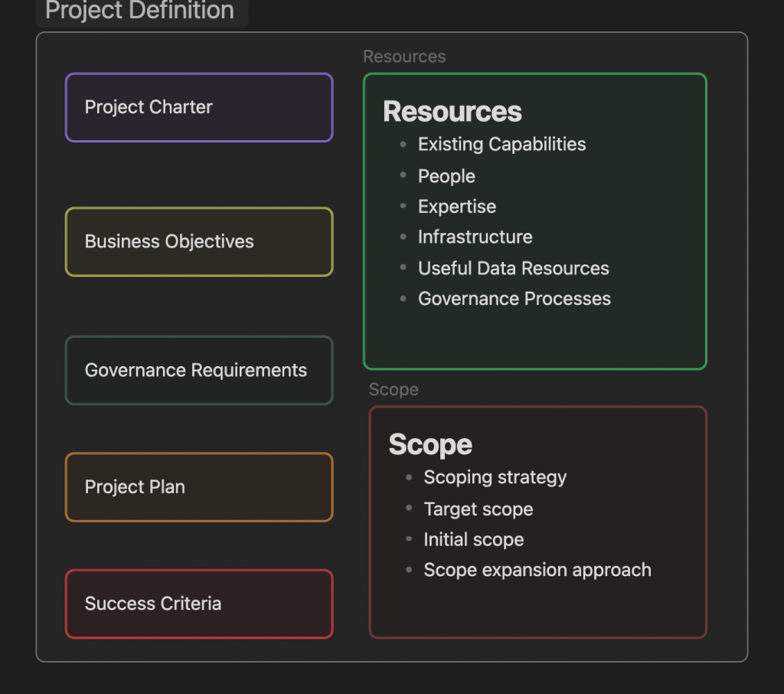784x694 pixels.
Task: Click the Expertise bullet item
Action: [x=457, y=207]
